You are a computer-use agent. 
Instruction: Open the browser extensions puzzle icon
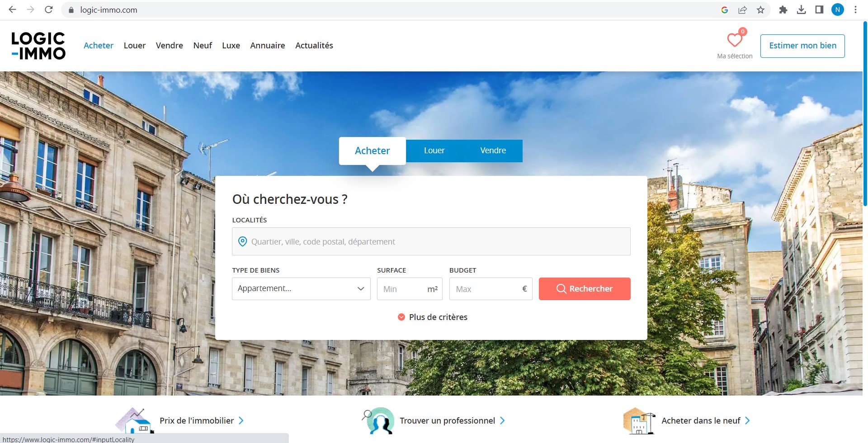click(783, 10)
